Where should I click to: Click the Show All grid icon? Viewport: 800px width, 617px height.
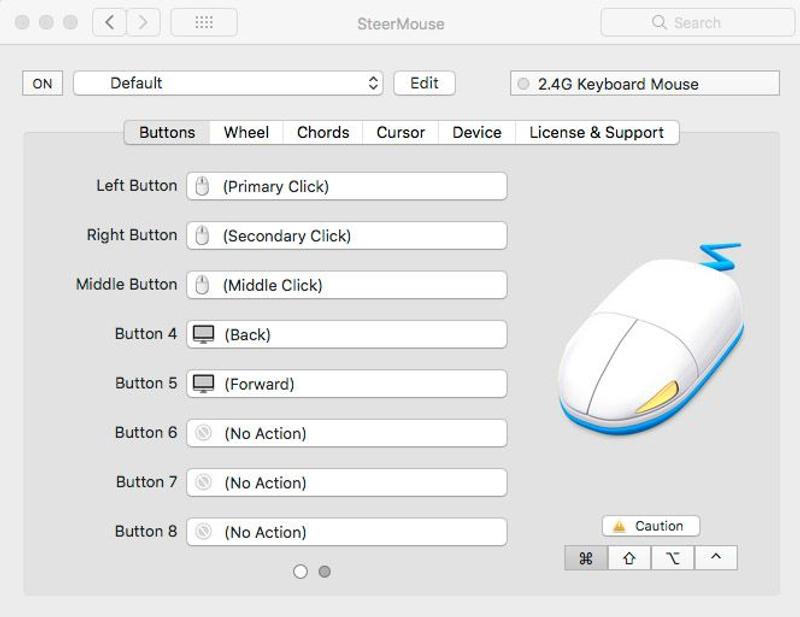coord(204,22)
